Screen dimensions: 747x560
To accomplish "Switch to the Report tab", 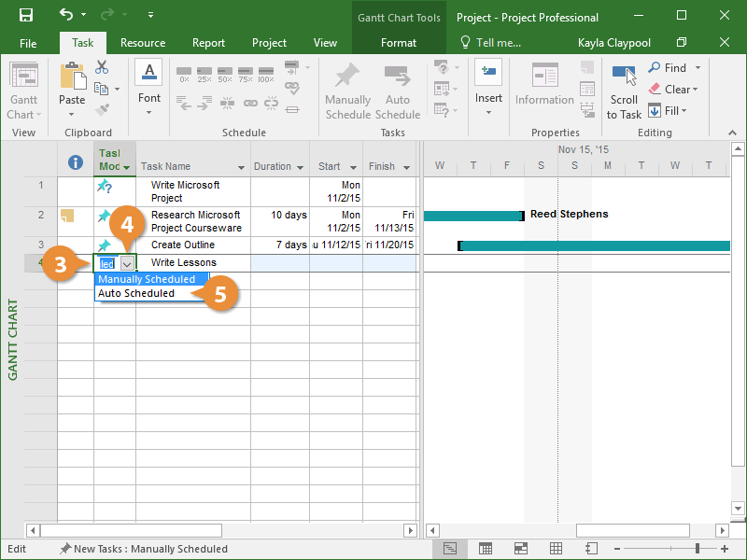I will pyautogui.click(x=208, y=43).
